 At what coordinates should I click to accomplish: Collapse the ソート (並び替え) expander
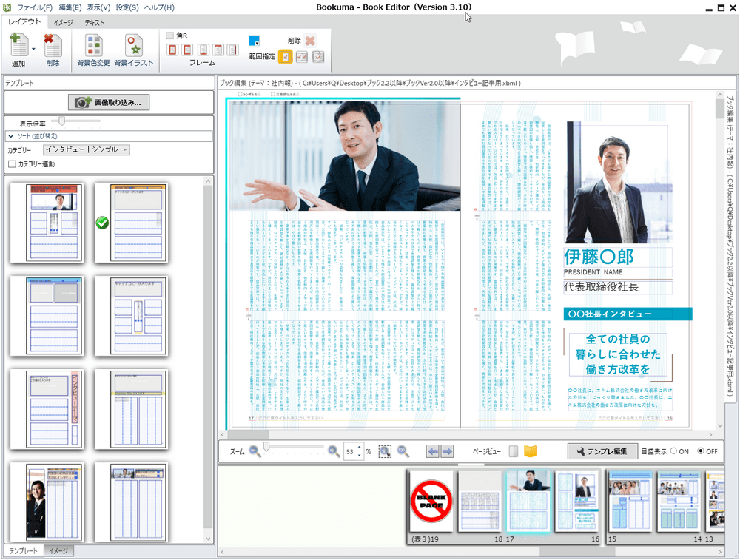[10, 136]
